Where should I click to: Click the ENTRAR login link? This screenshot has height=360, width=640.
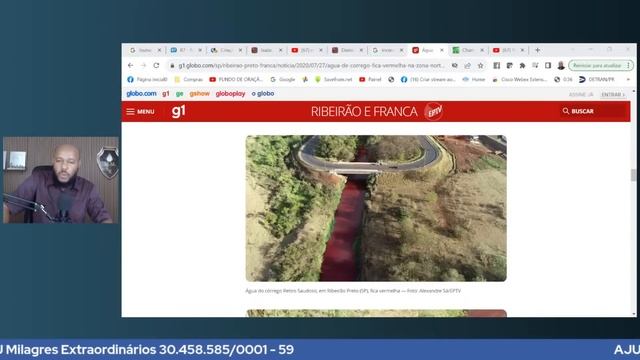(x=613, y=94)
